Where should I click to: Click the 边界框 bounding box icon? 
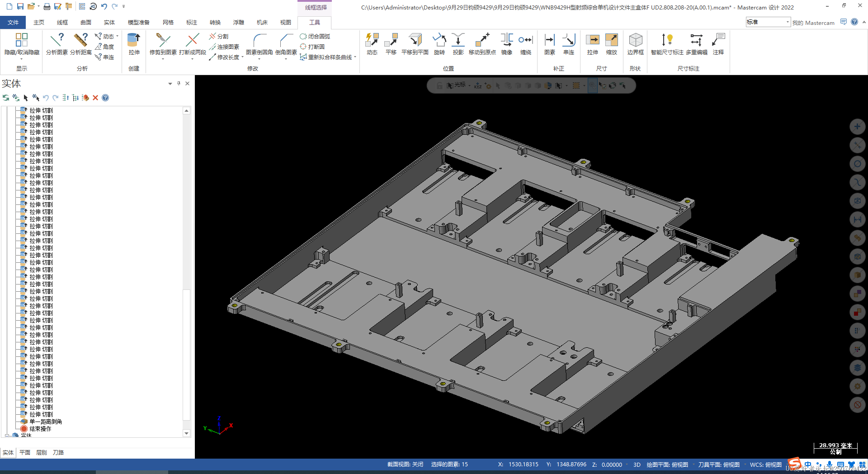(x=635, y=44)
